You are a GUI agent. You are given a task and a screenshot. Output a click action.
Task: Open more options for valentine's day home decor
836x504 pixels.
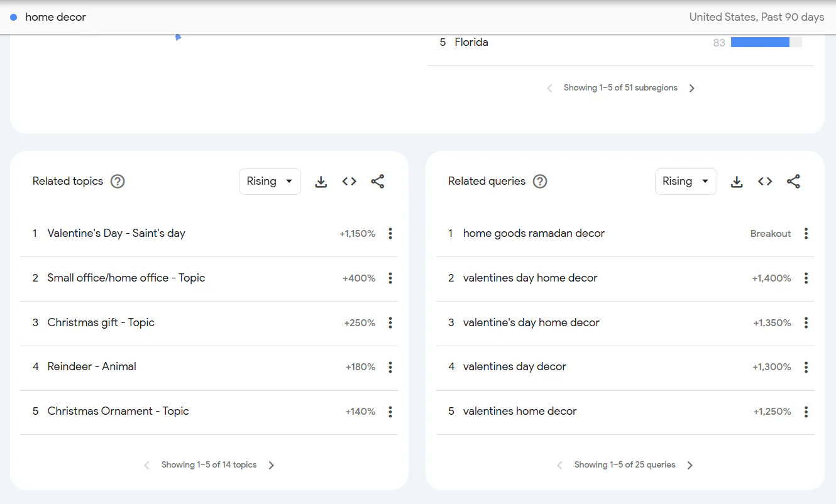(806, 323)
